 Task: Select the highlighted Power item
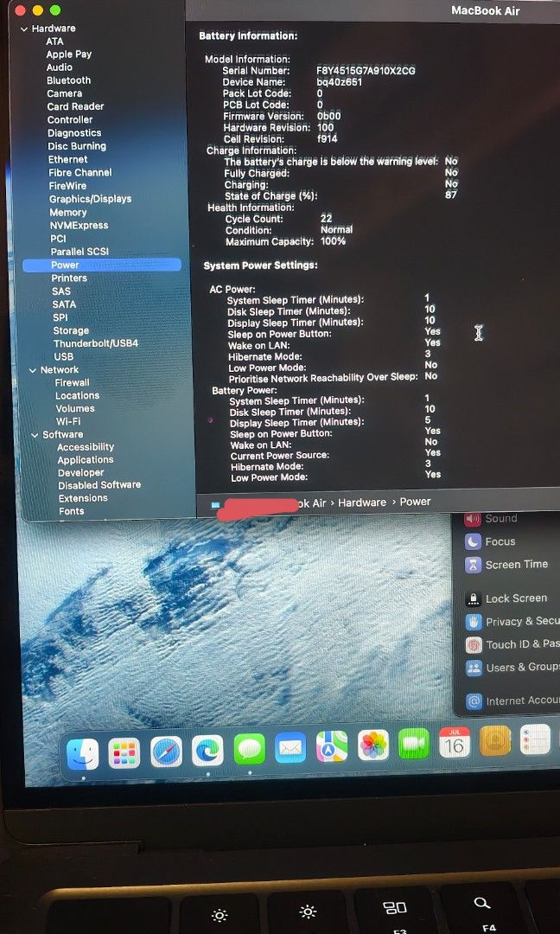point(102,265)
